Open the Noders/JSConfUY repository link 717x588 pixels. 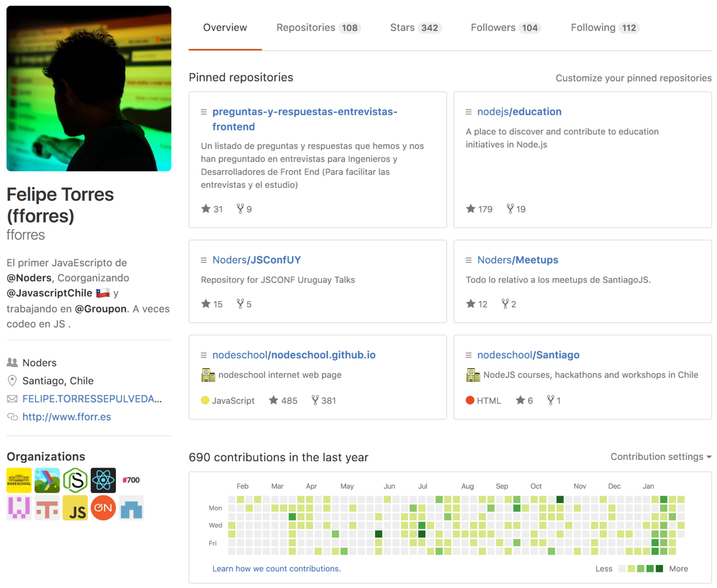point(257,260)
